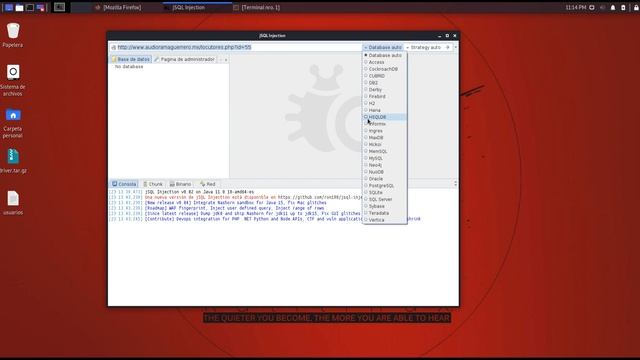Click lock icon in system tray
Viewport: 640px width, 360px height.
pyautogui.click(x=636, y=7)
